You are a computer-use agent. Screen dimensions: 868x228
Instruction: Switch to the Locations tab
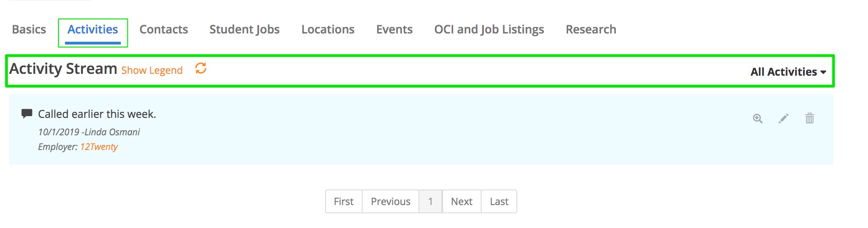(x=328, y=29)
